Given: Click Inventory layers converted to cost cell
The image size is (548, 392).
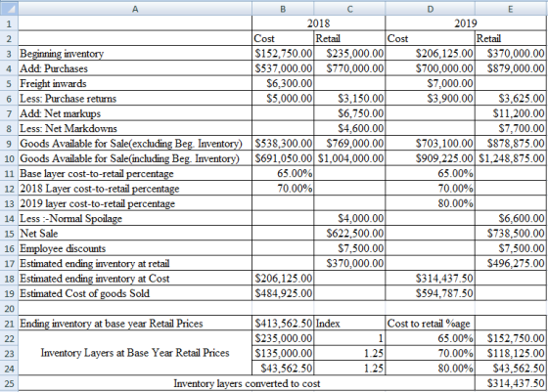Looking at the screenshot, I should (x=247, y=383).
